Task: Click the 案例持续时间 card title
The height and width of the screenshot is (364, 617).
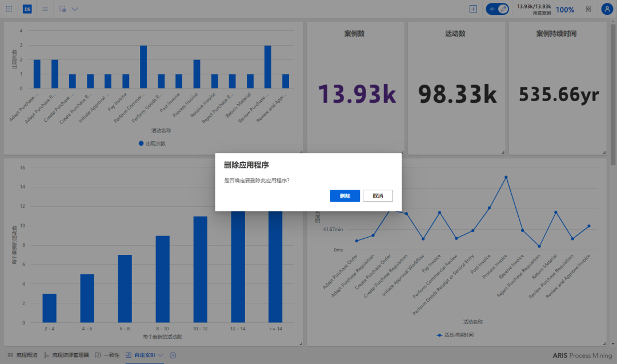Action: 556,34
